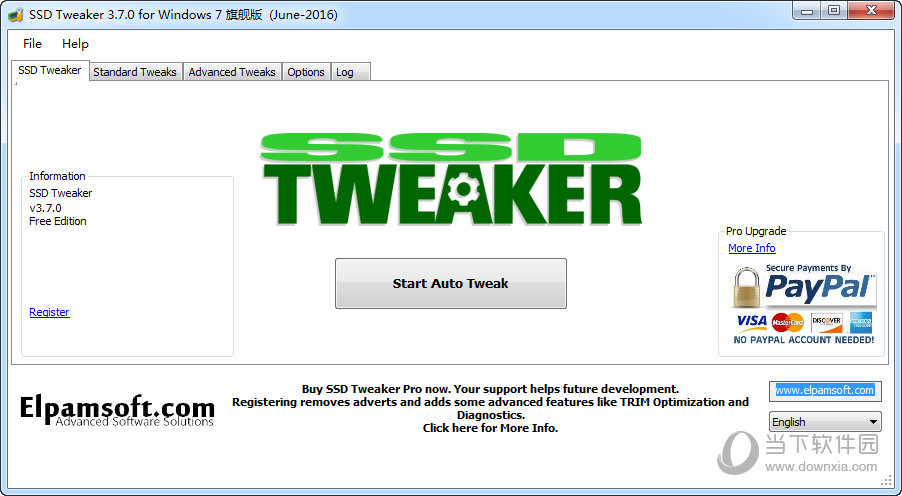This screenshot has width=902, height=496.
Task: Click the www.elpamsoft.com address field
Action: pyautogui.click(x=825, y=391)
